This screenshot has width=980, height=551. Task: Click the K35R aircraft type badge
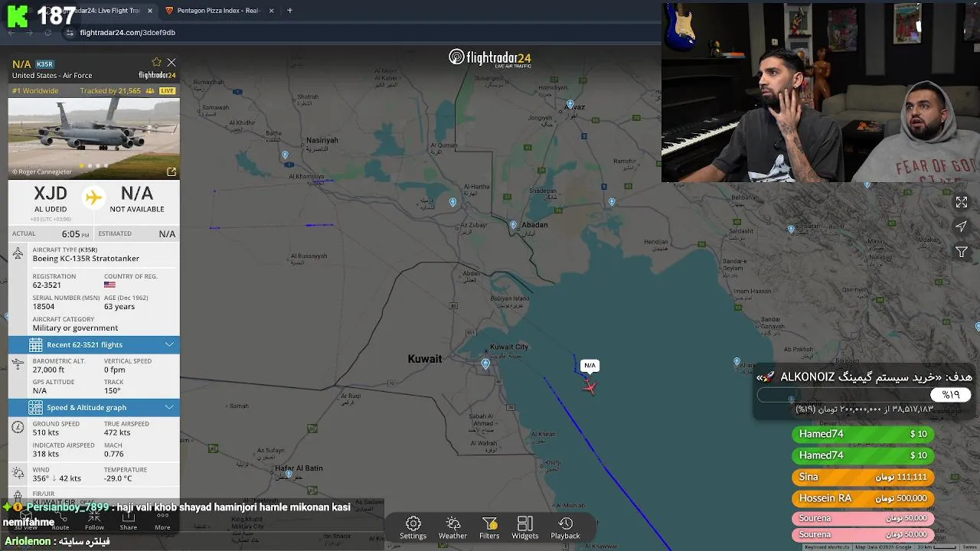pyautogui.click(x=44, y=64)
